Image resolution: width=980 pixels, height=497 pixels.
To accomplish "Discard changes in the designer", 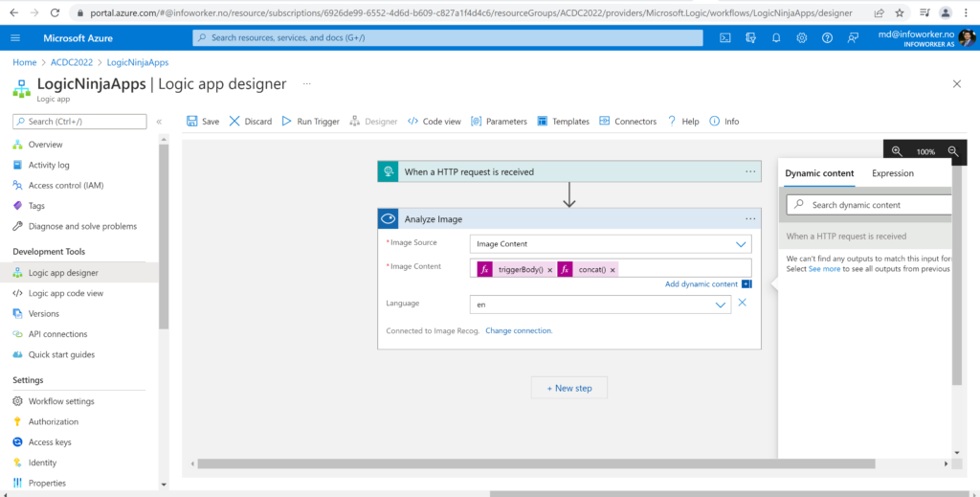I will pyautogui.click(x=250, y=122).
